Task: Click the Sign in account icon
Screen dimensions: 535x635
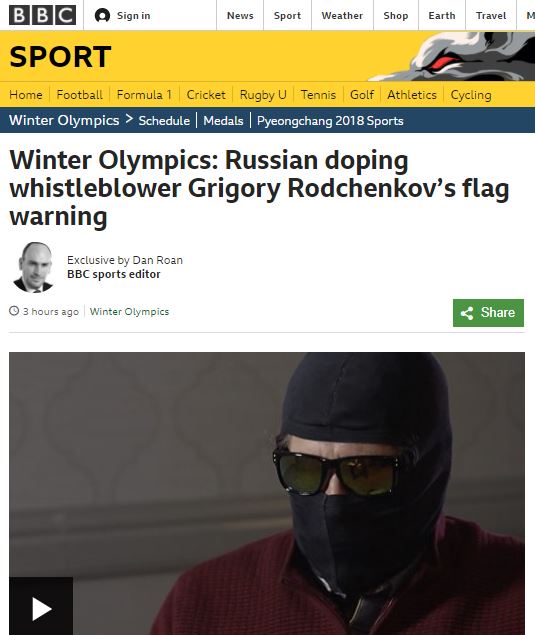Action: click(x=102, y=16)
